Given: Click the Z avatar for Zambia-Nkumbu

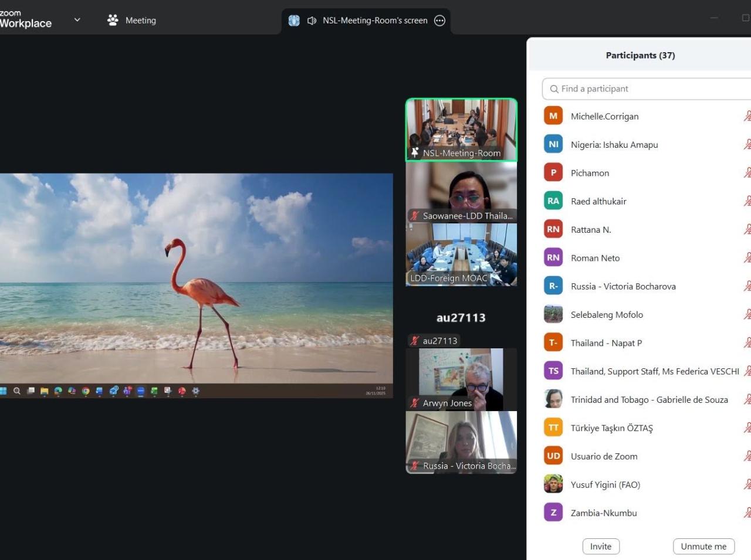Looking at the screenshot, I should (553, 513).
